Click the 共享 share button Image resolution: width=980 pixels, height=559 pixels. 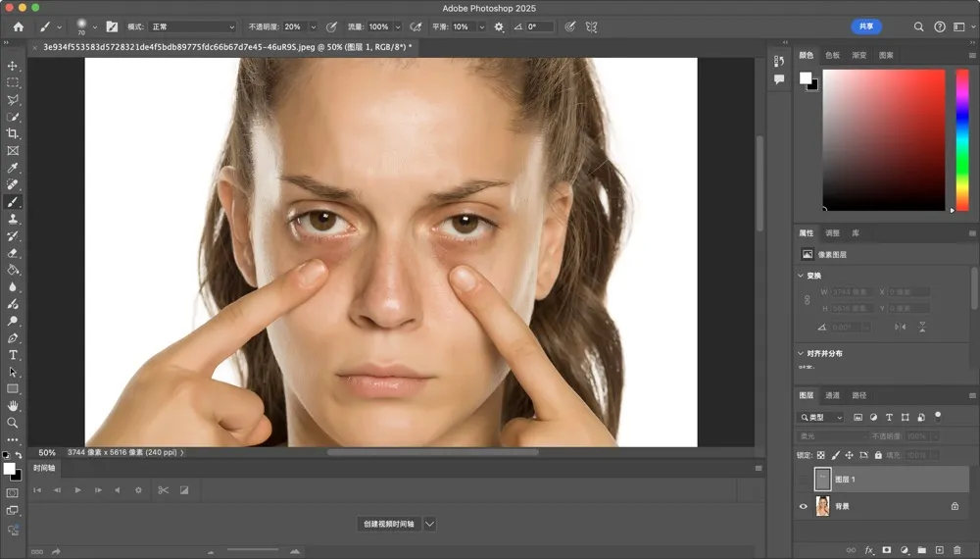865,26
